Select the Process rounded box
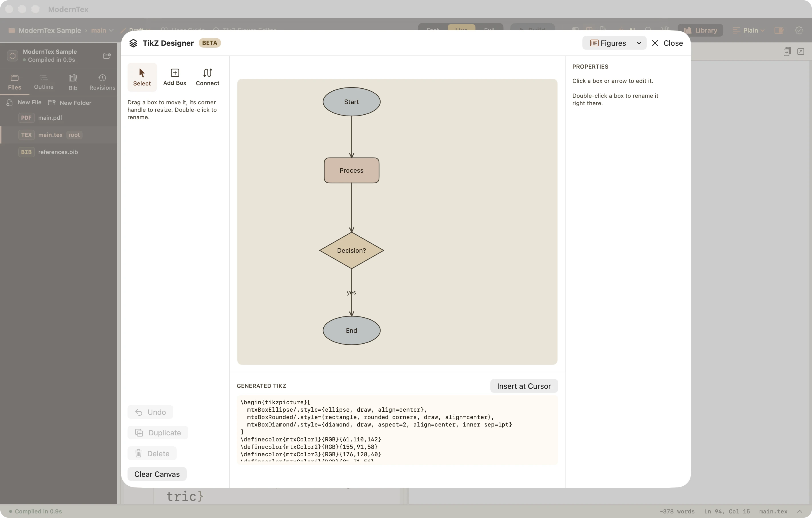Screen dimensions: 812x518 351,170
